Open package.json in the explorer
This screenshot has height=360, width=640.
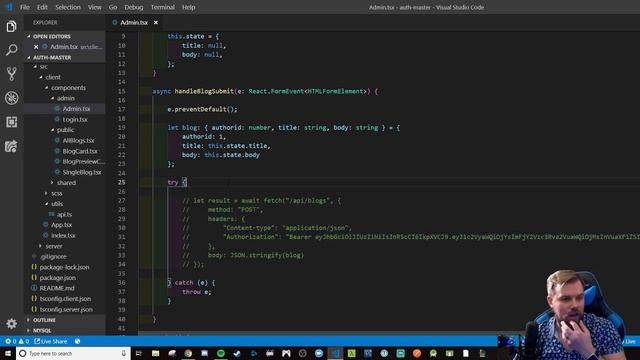click(x=57, y=278)
